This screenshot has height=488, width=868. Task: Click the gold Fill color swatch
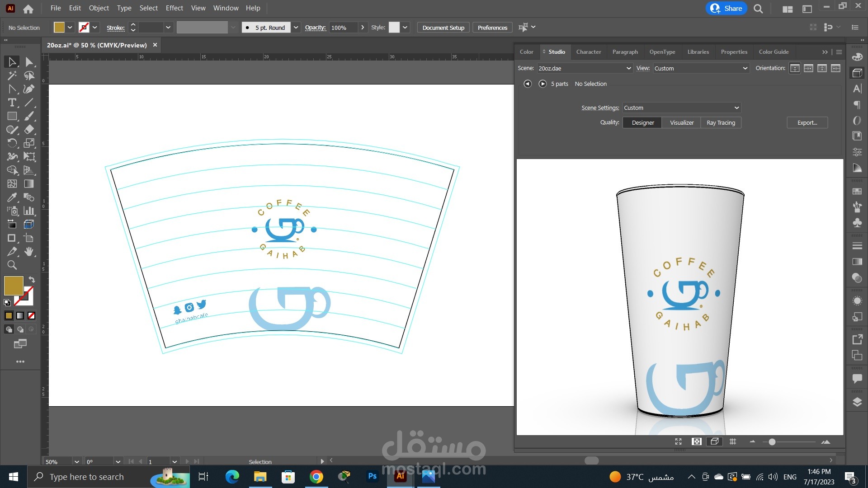click(x=14, y=286)
